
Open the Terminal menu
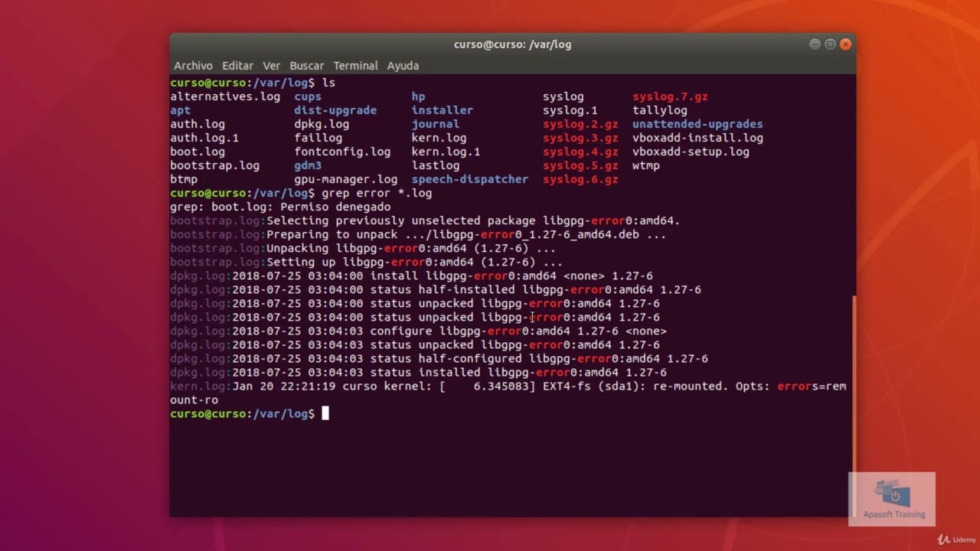point(355,66)
